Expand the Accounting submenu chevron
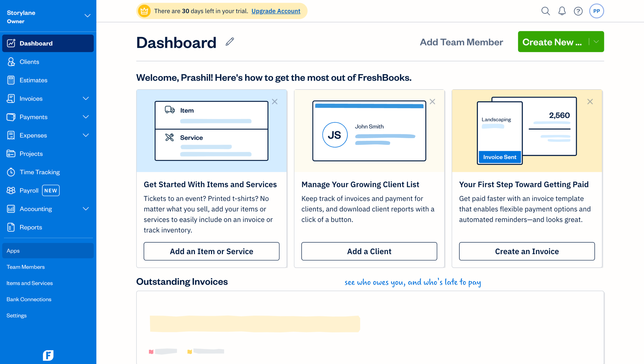Screen dimensions: 644x364 click(86, 209)
